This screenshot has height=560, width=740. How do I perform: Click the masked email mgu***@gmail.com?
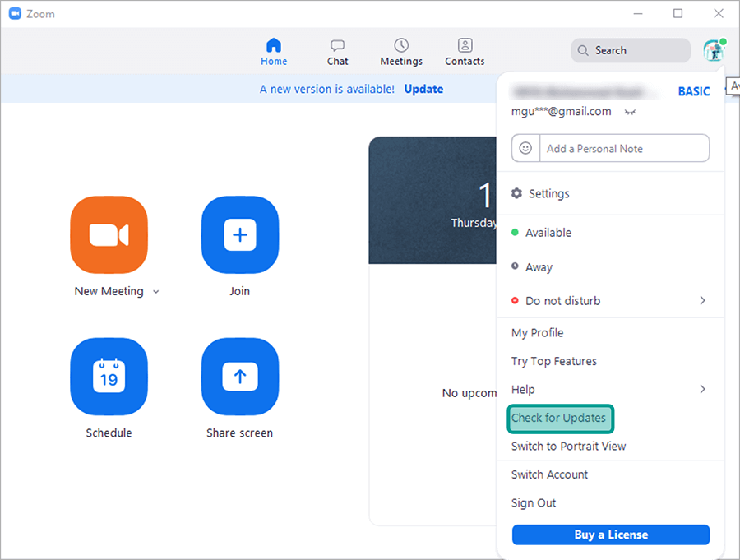tap(561, 112)
